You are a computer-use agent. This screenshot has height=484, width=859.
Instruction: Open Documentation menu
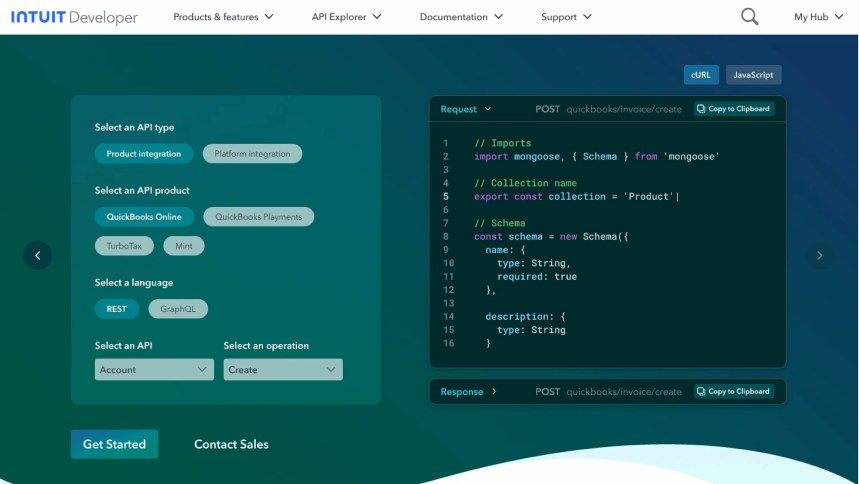(461, 17)
